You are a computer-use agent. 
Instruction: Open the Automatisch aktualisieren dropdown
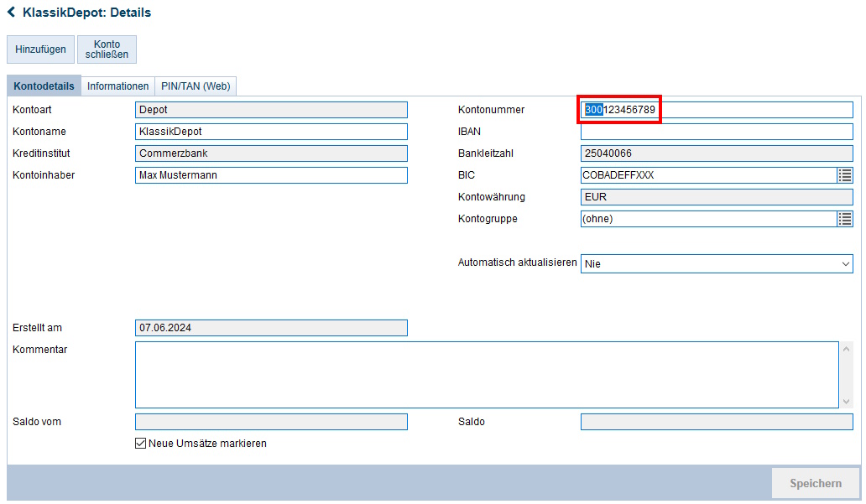[x=848, y=263]
